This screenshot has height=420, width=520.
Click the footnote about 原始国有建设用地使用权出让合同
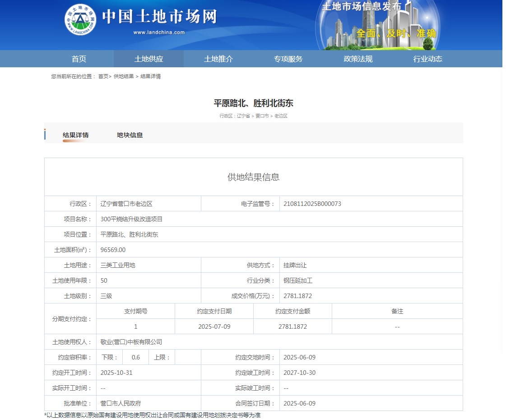(152, 415)
